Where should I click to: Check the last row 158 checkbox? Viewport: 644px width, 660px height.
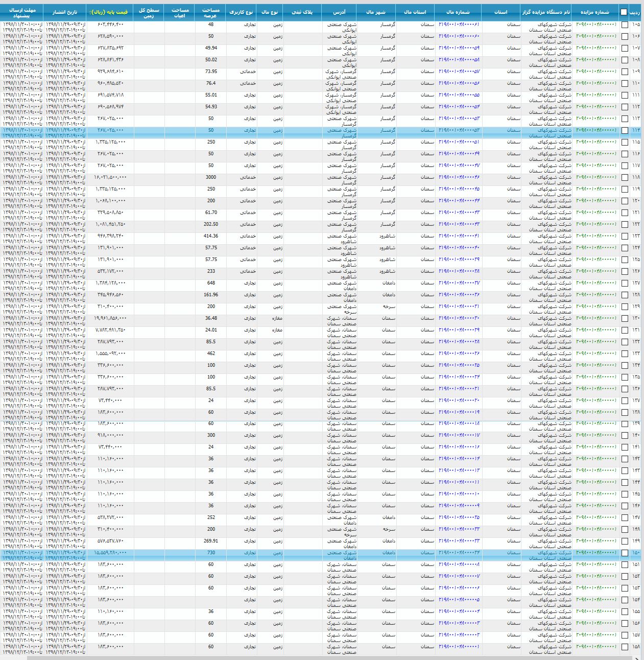coord(625,647)
